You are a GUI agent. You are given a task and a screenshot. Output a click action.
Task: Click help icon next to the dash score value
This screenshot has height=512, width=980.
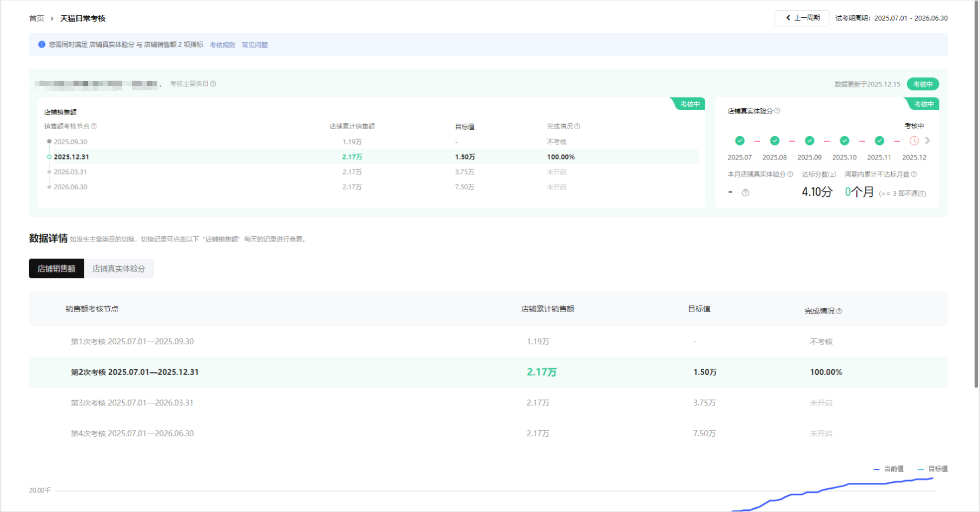coord(745,193)
